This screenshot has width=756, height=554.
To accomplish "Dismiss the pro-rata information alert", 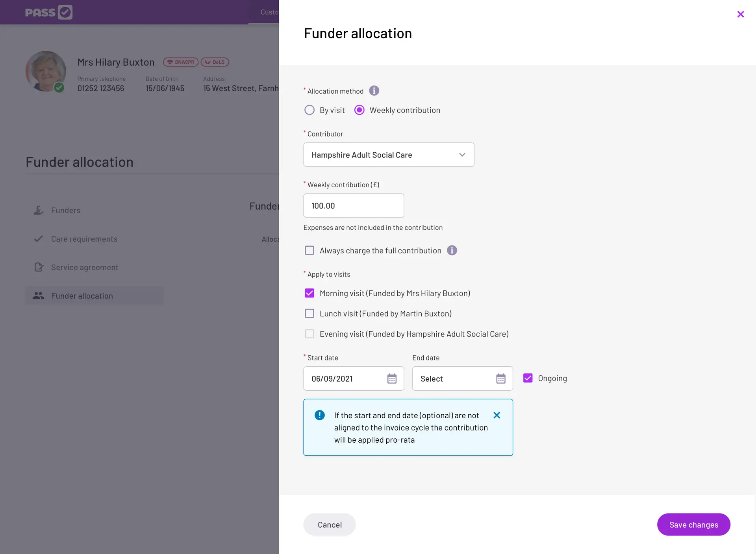I will coord(497,415).
